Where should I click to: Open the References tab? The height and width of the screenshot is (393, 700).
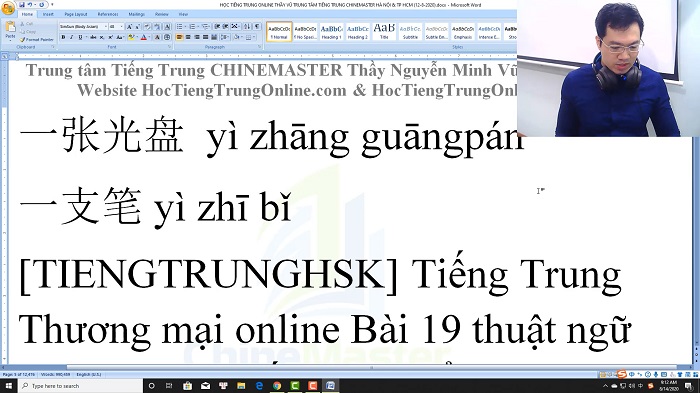coord(108,14)
